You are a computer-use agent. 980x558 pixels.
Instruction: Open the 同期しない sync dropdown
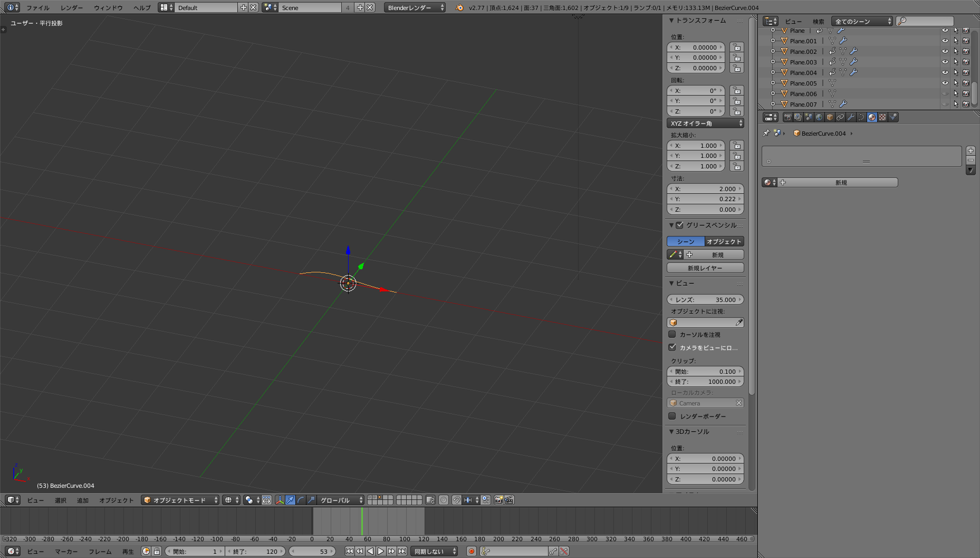434,551
